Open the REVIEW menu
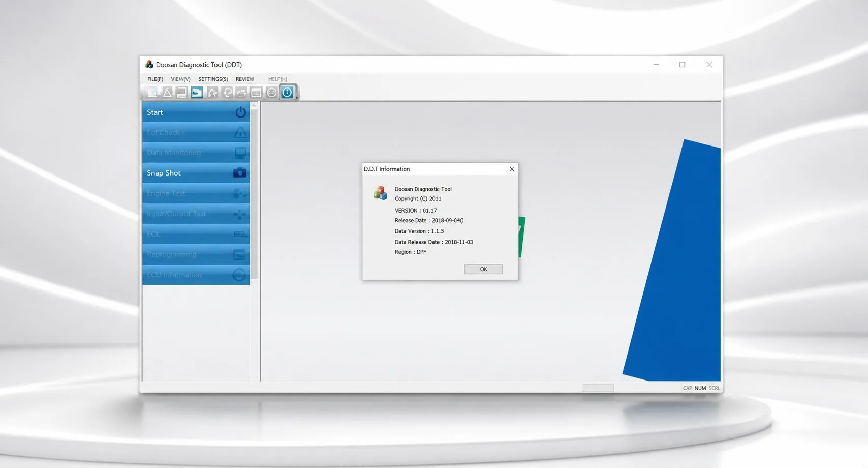Screen dimensions: 868x468 click(244, 79)
